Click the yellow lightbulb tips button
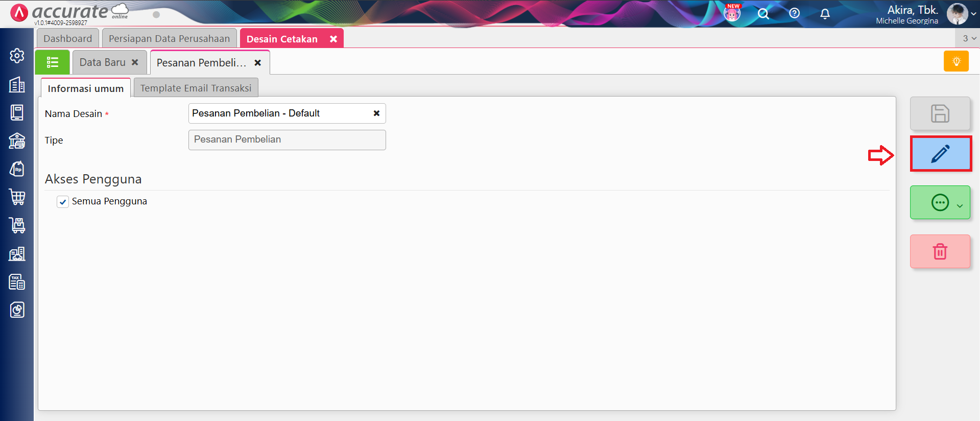This screenshot has height=421, width=980. (x=956, y=61)
